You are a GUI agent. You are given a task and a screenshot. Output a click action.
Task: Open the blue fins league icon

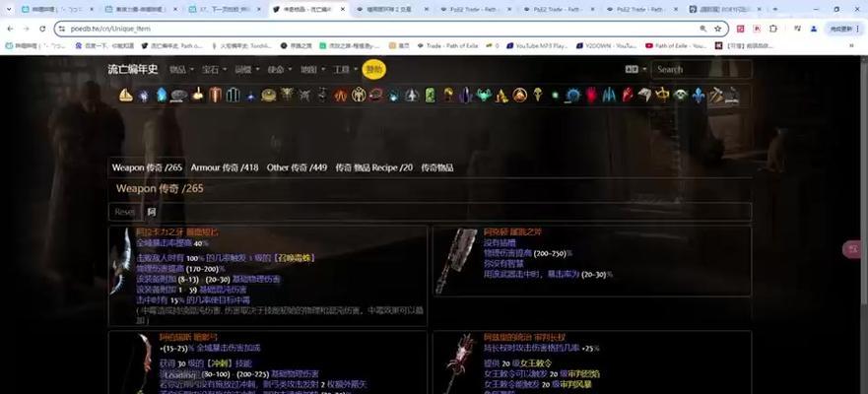[608, 96]
